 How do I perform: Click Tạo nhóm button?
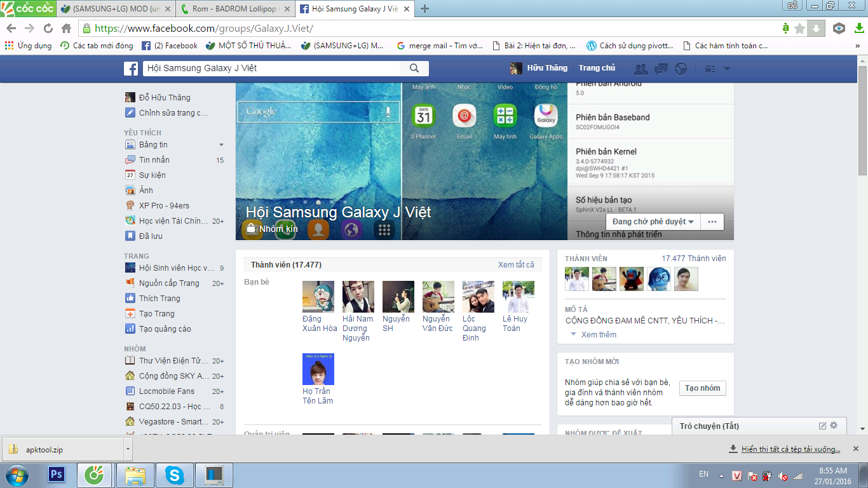pyautogui.click(x=702, y=388)
